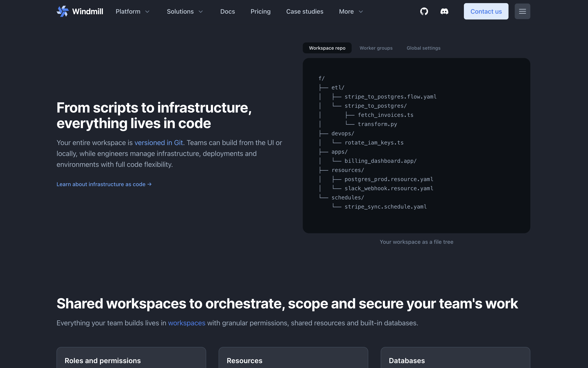Image resolution: width=588 pixels, height=368 pixels.
Task: Open the hamburger menu button
Action: click(x=522, y=11)
